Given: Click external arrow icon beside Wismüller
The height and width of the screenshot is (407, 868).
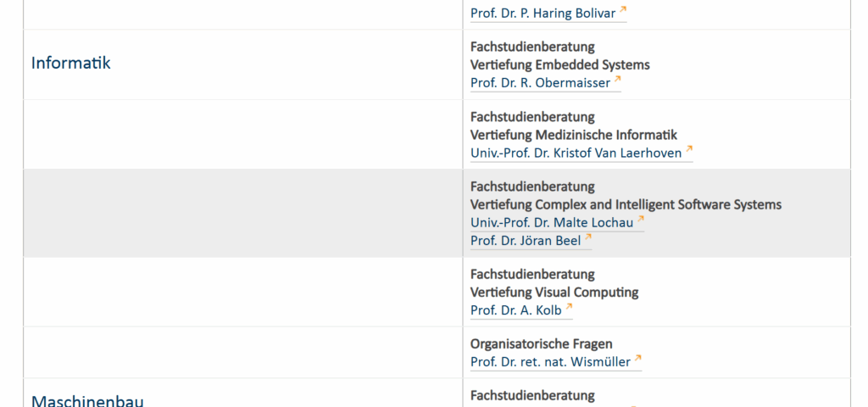Looking at the screenshot, I should 637,359.
